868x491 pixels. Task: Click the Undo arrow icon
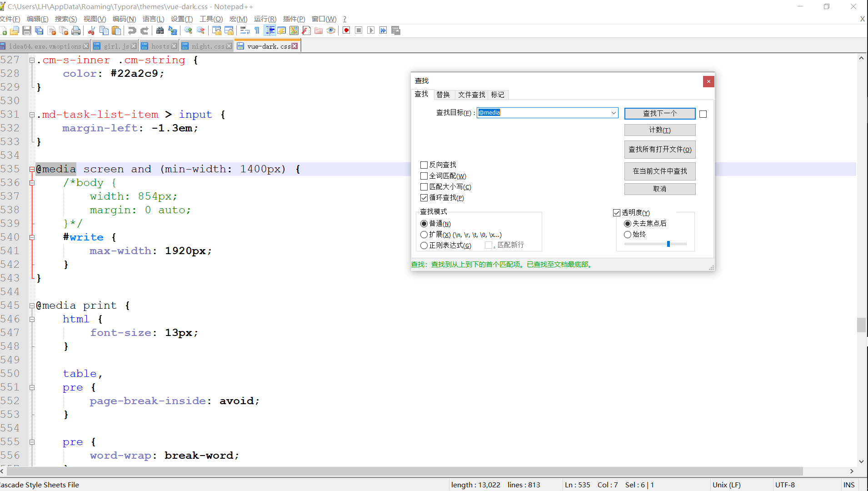click(132, 30)
